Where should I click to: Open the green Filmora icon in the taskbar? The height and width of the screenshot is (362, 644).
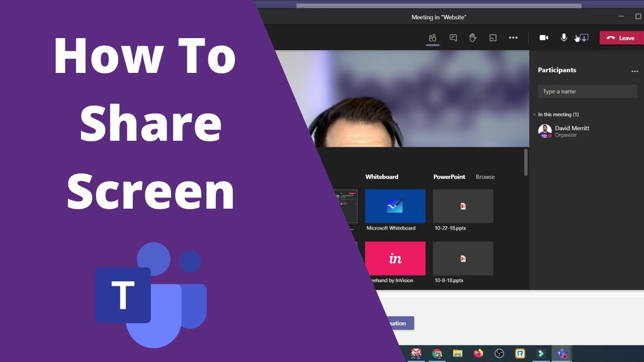point(541,353)
